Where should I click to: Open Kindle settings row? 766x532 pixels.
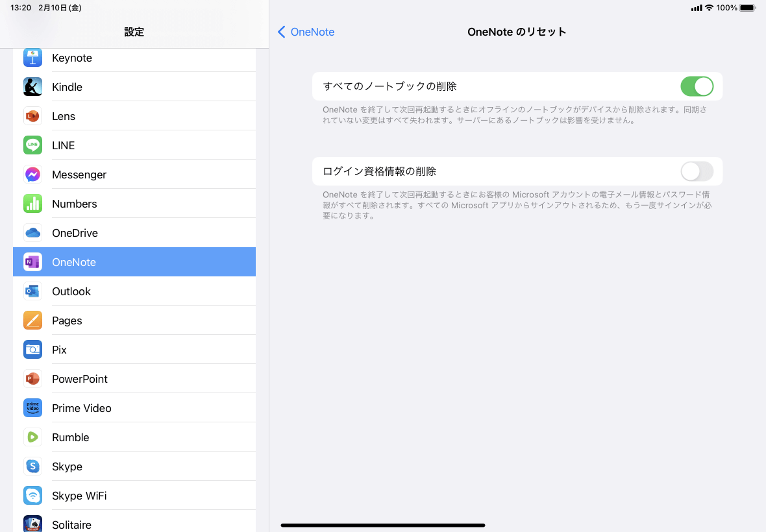click(134, 87)
